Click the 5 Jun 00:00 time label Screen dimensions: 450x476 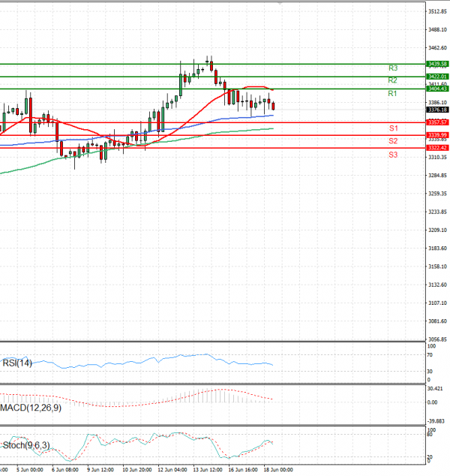[30, 470]
